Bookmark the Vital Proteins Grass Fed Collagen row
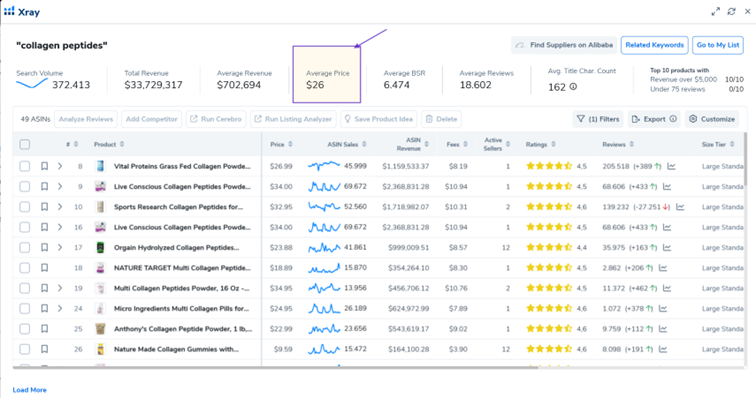756x398 pixels. click(x=44, y=166)
